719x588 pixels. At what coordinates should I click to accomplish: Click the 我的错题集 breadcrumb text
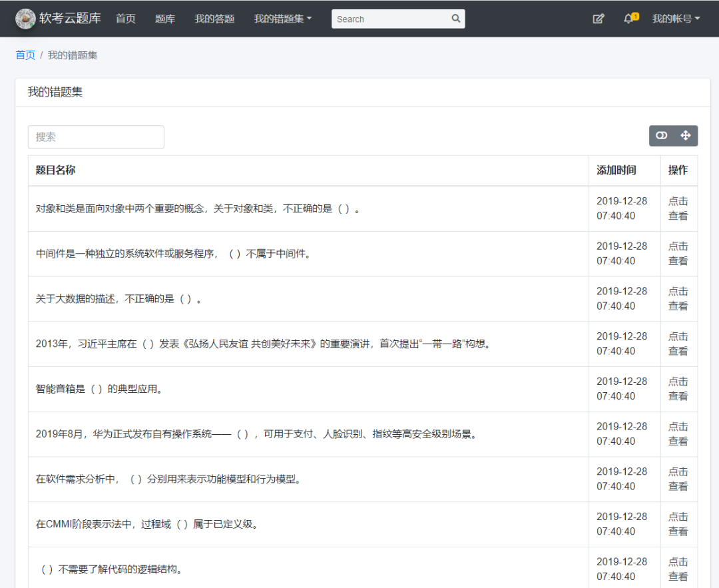click(73, 55)
